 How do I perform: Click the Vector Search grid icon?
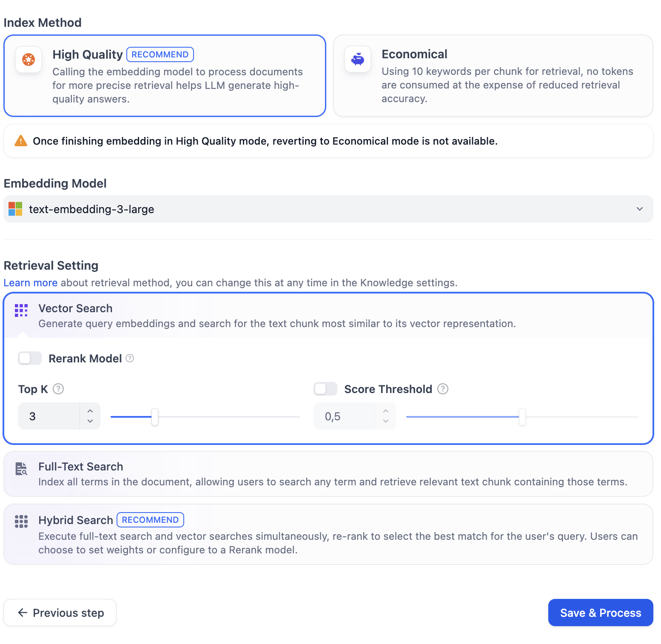point(21,310)
